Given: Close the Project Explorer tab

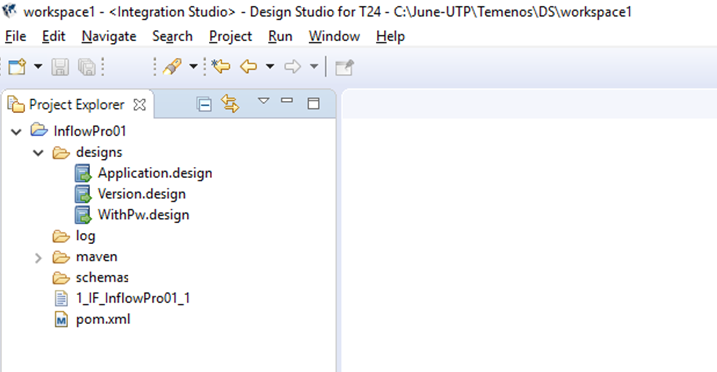Looking at the screenshot, I should [x=139, y=105].
